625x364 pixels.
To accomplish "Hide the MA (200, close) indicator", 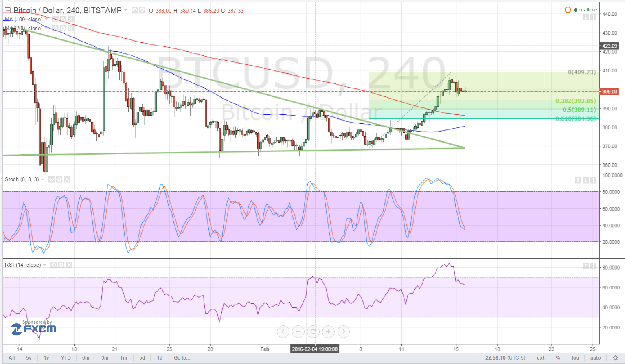I will pyautogui.click(x=55, y=28).
